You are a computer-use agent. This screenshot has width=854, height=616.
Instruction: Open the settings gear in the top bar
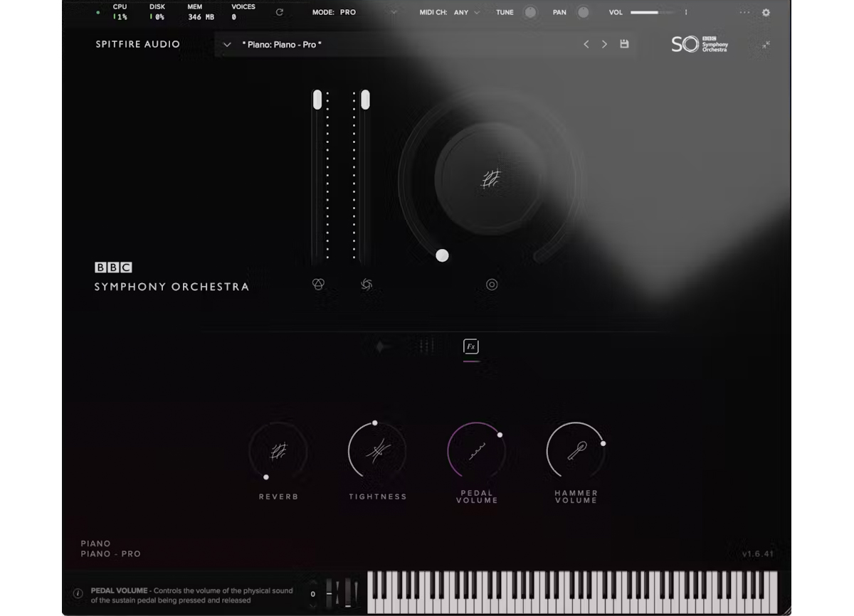coord(766,13)
